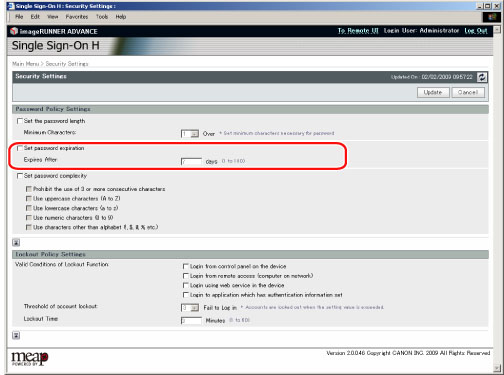This screenshot has height=375, width=504.
Task: Check Use characters other than alphabet
Action: (29, 227)
